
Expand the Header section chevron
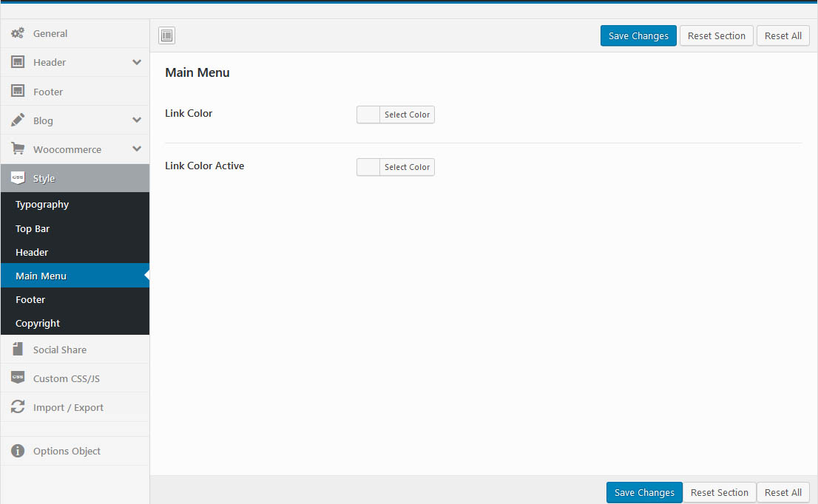(x=137, y=62)
